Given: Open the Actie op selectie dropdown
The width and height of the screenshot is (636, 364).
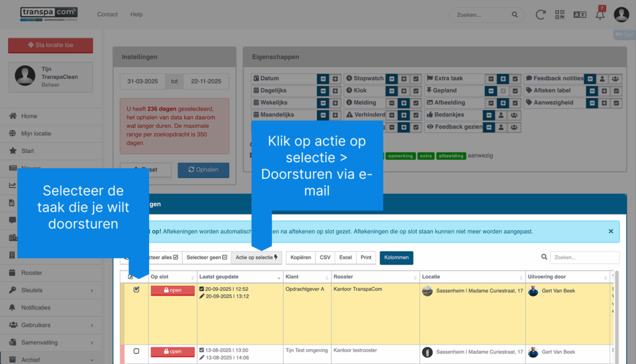Looking at the screenshot, I should [257, 257].
